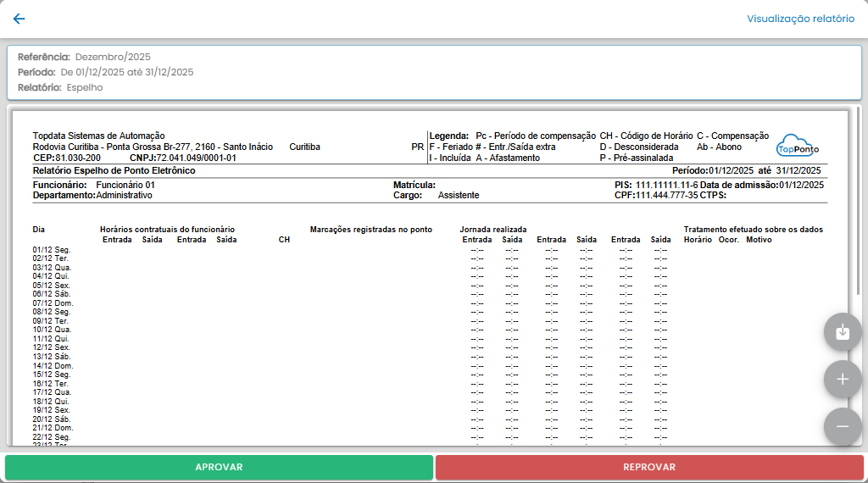This screenshot has width=868, height=483.
Task: Reject the report with REPROVAR
Action: [649, 467]
